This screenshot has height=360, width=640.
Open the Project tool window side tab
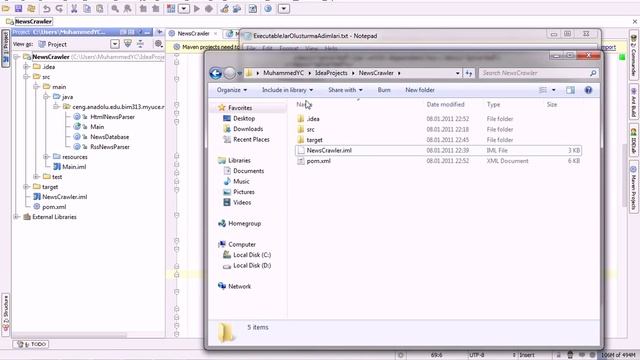click(5, 47)
